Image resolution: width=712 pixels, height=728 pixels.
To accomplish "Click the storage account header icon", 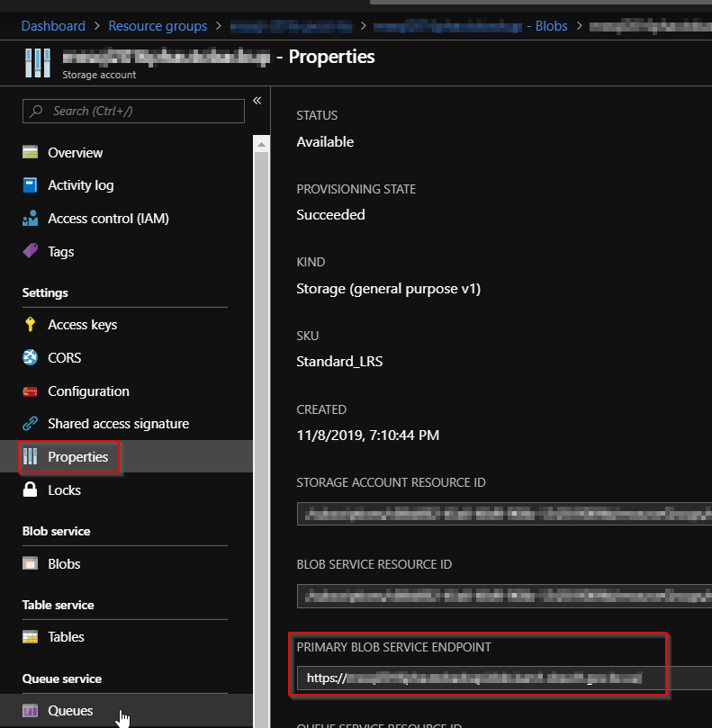I will [38, 63].
